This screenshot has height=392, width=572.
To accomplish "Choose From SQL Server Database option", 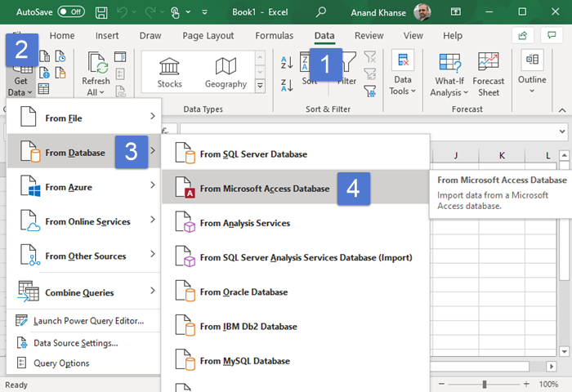I will (x=253, y=154).
